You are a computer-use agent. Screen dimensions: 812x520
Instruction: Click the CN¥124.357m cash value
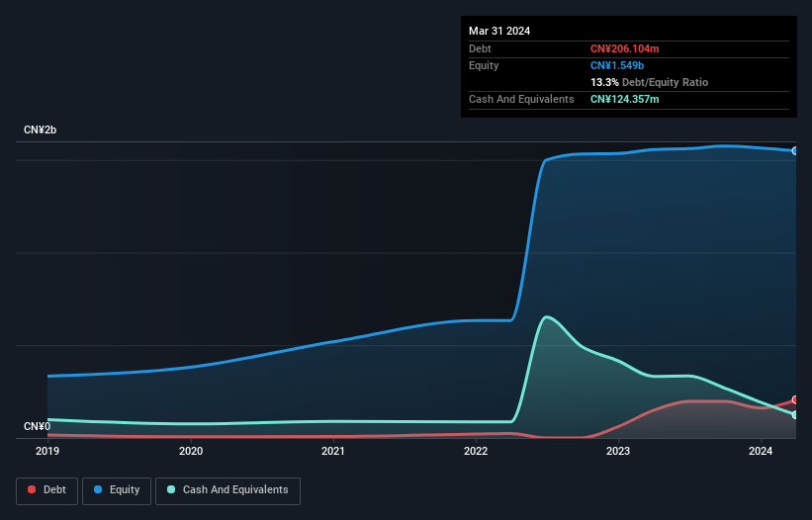coord(624,99)
